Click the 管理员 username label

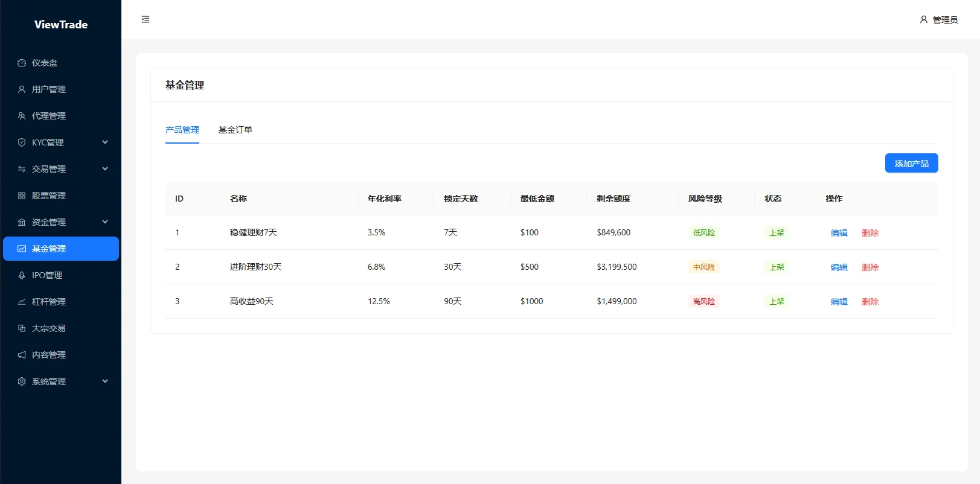[x=945, y=20]
